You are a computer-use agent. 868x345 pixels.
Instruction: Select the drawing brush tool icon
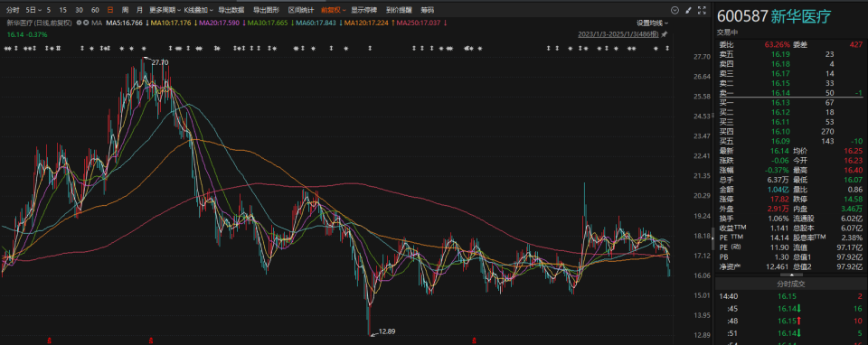pyautogui.click(x=688, y=10)
